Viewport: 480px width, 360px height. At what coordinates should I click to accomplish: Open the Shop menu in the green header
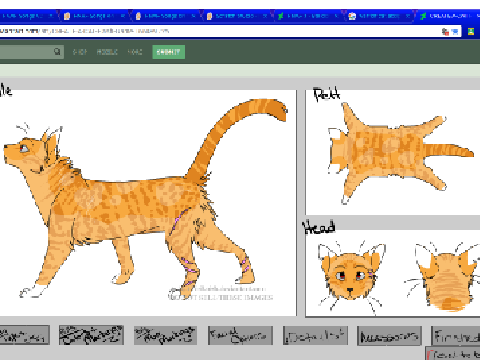point(80,52)
